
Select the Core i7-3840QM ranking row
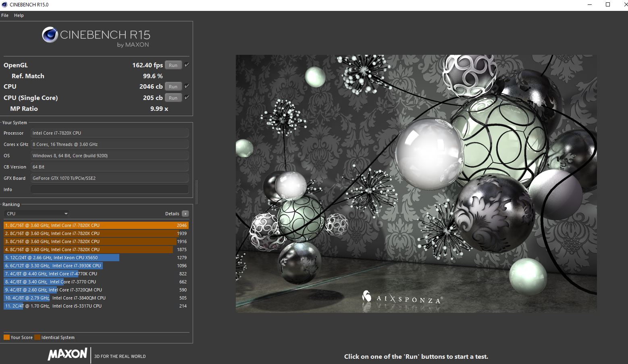pos(96,298)
